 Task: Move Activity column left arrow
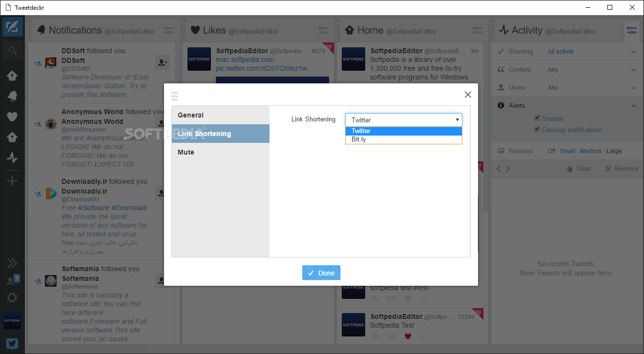click(499, 169)
